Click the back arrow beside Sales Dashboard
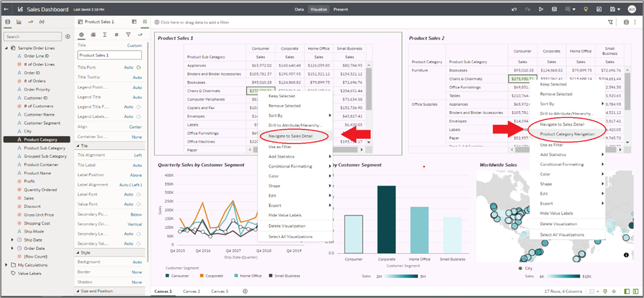644x298 pixels. [x=6, y=9]
